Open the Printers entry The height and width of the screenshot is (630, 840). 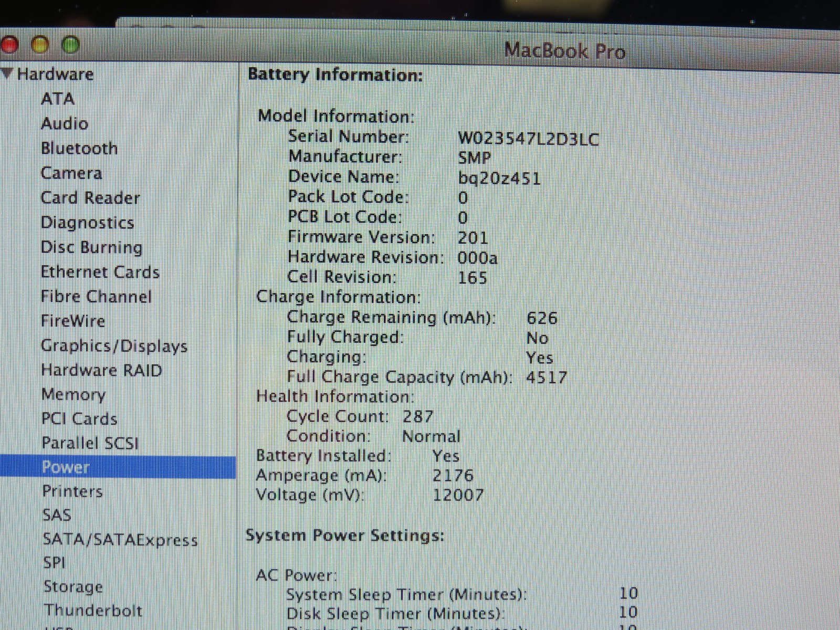[x=72, y=491]
